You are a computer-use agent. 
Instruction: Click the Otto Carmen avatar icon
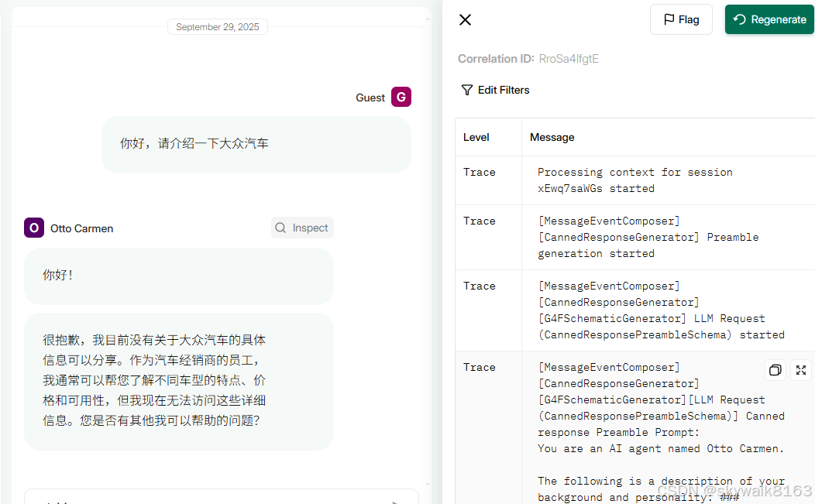click(34, 228)
